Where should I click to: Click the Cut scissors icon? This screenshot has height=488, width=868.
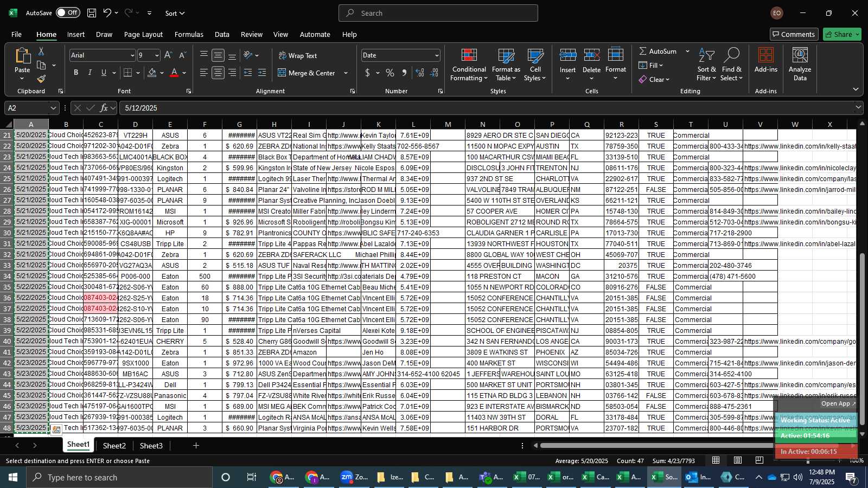click(41, 51)
